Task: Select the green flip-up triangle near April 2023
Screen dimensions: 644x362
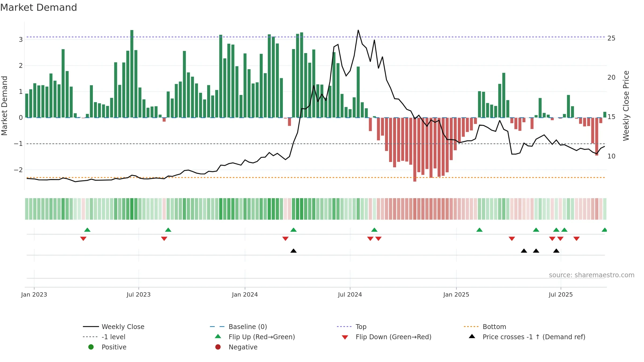Action: pos(87,230)
